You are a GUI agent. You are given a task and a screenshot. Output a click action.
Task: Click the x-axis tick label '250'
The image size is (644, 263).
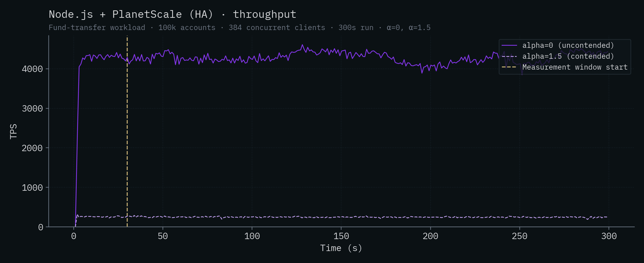(x=520, y=236)
